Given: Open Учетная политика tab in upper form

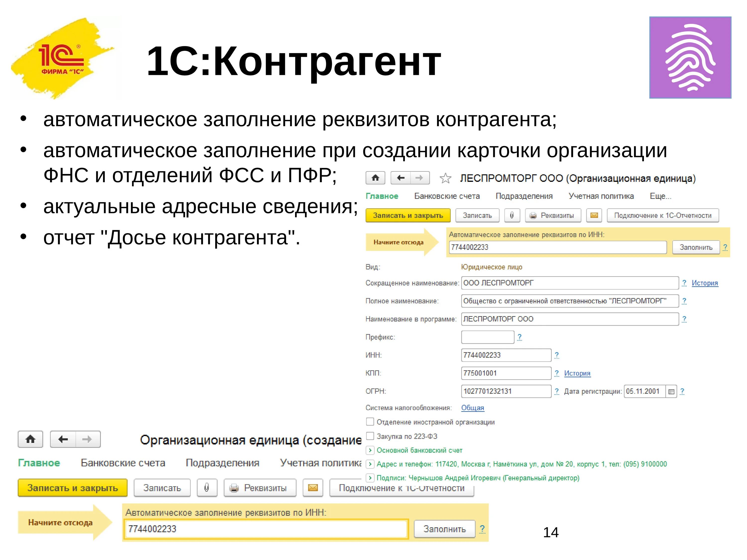Looking at the screenshot, I should coord(601,196).
